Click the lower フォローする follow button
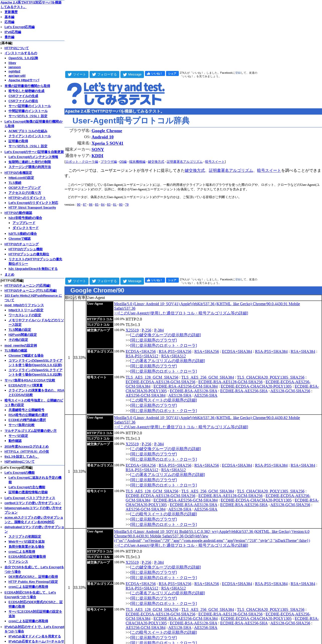The width and height of the screenshot is (322, 644). click(x=104, y=281)
